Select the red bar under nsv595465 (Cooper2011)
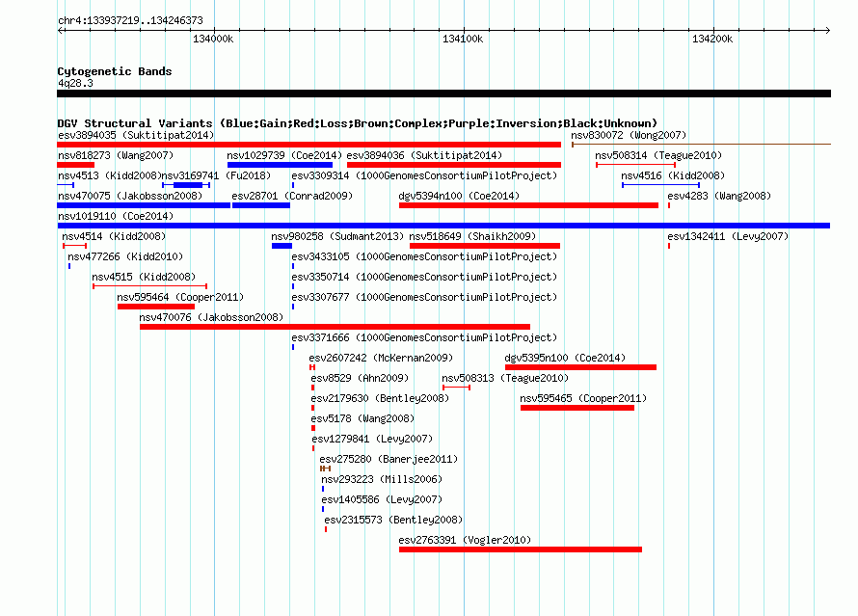This screenshot has height=616, width=858. [x=577, y=408]
